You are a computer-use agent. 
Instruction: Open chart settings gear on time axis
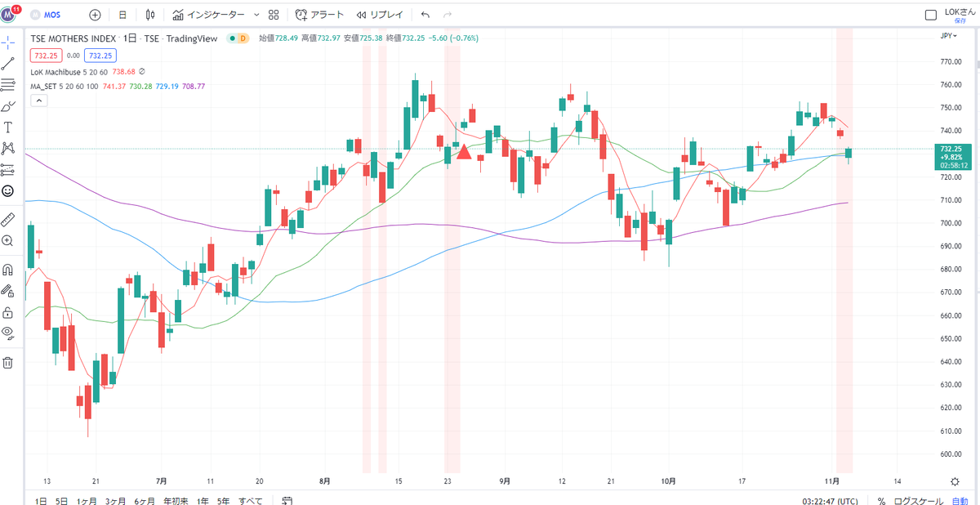click(955, 481)
